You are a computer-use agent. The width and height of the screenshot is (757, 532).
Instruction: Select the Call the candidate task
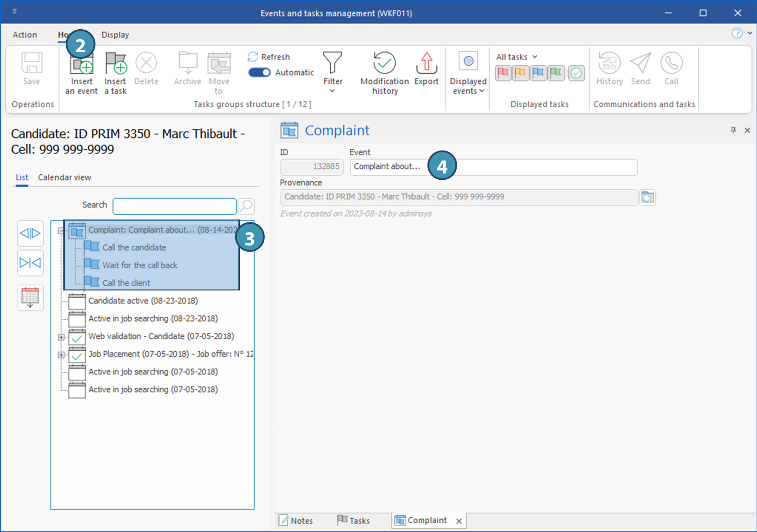(134, 248)
